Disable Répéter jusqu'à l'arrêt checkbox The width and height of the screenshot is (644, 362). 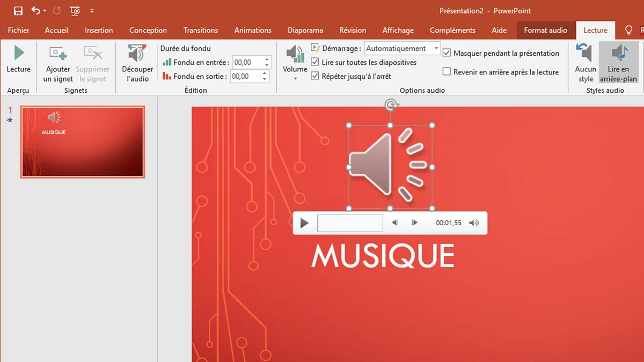pos(315,76)
